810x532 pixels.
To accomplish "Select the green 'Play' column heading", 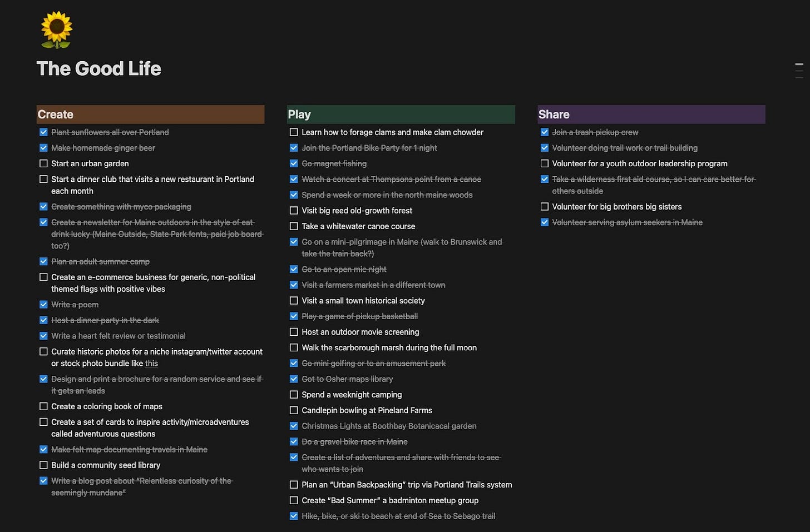I will pyautogui.click(x=401, y=115).
